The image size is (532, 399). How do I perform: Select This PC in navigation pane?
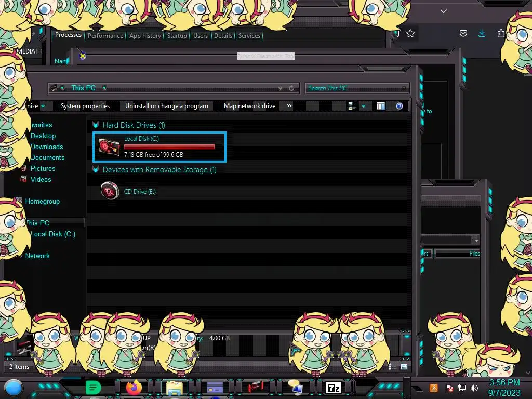[38, 223]
